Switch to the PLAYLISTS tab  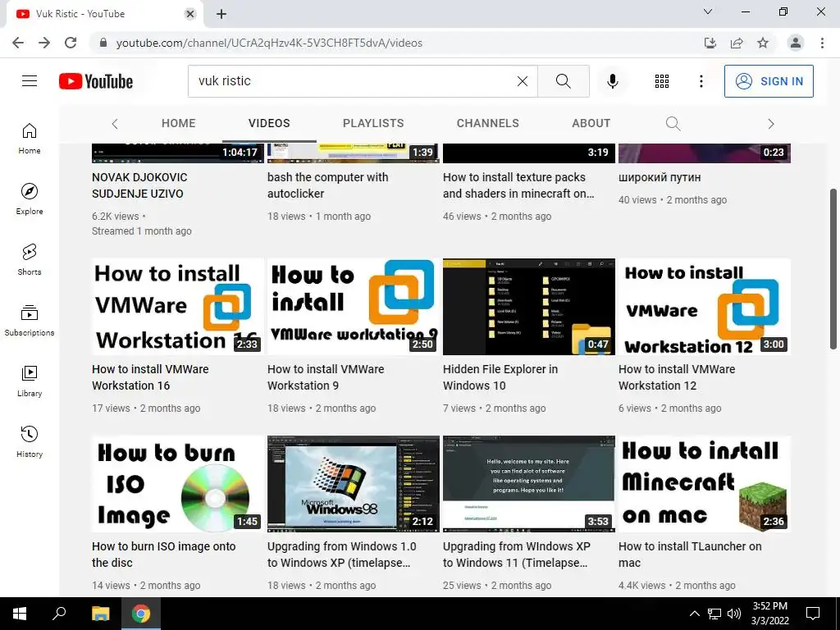373,123
